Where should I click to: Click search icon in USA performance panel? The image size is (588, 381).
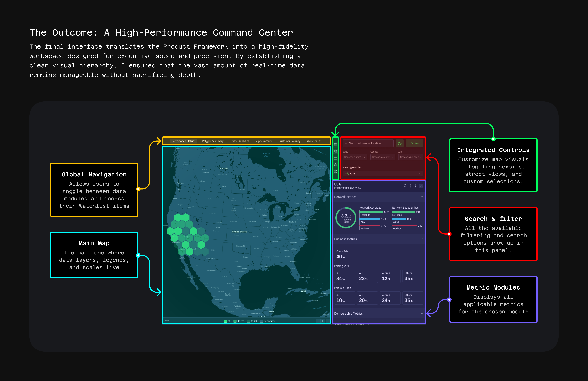point(405,186)
